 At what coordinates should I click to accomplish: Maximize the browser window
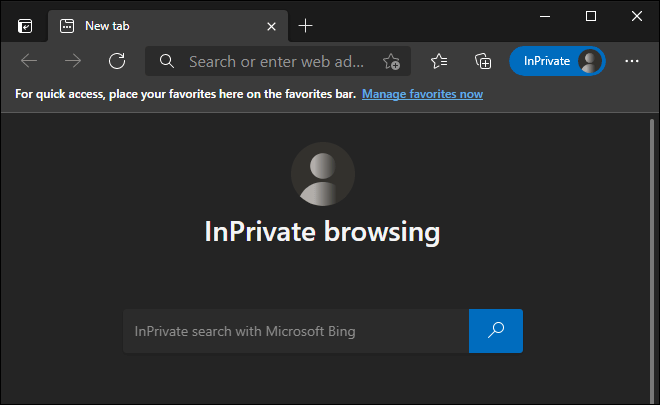point(591,16)
